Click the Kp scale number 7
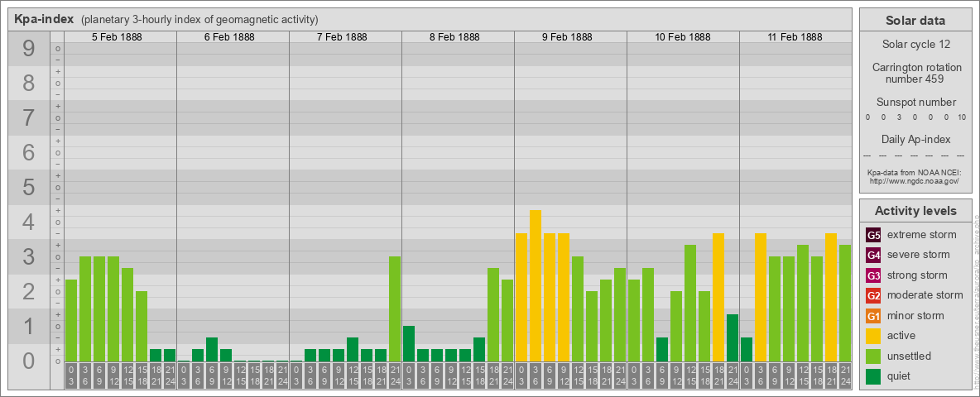 (x=28, y=117)
